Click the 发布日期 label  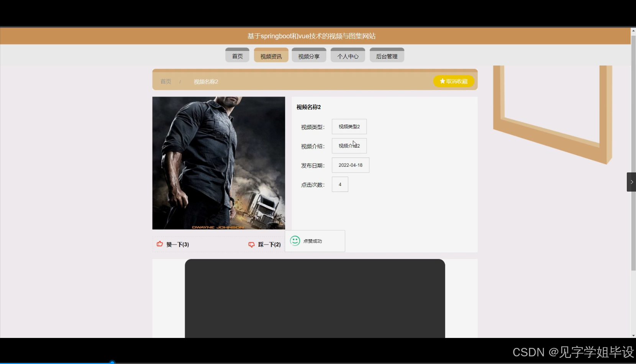[313, 166]
